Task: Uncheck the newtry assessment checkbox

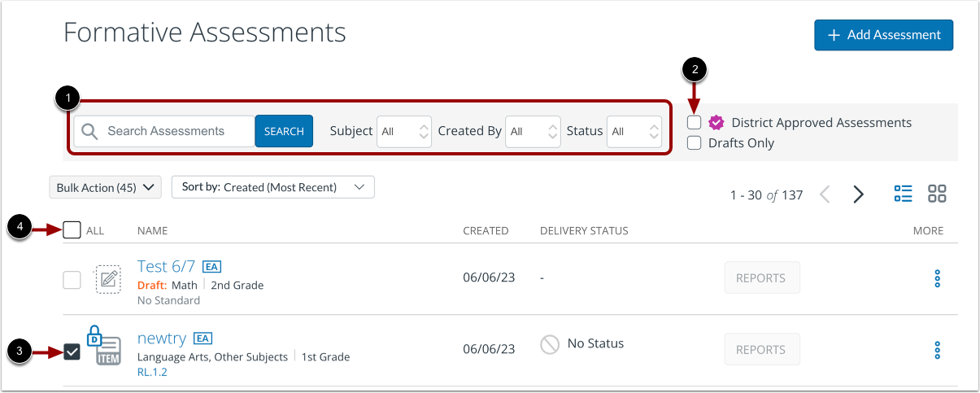Action: pyautogui.click(x=72, y=352)
